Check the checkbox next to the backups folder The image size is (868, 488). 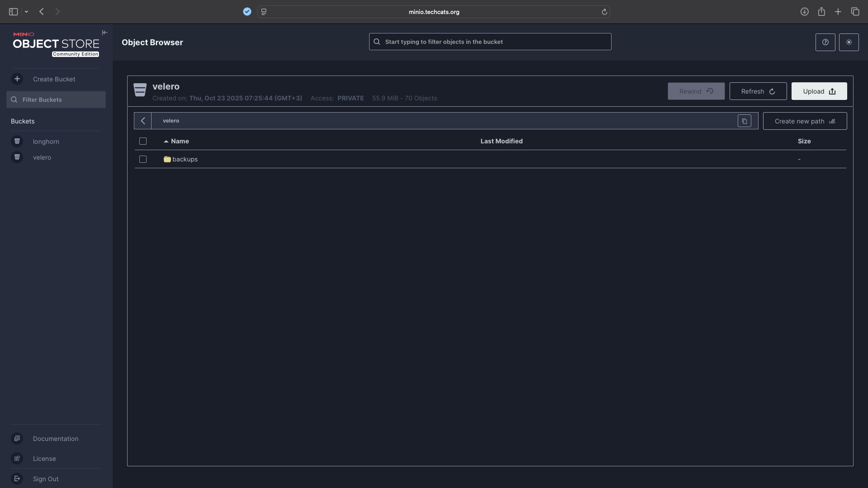click(143, 159)
